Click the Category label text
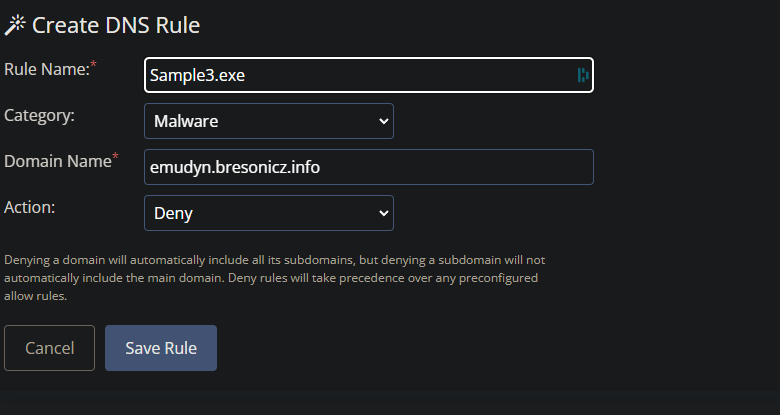 click(40, 115)
